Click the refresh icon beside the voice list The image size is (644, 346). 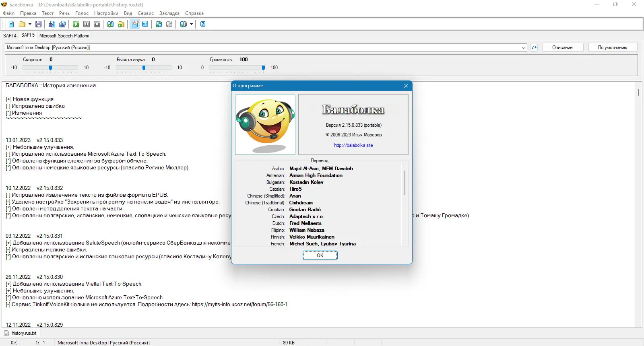pos(534,47)
